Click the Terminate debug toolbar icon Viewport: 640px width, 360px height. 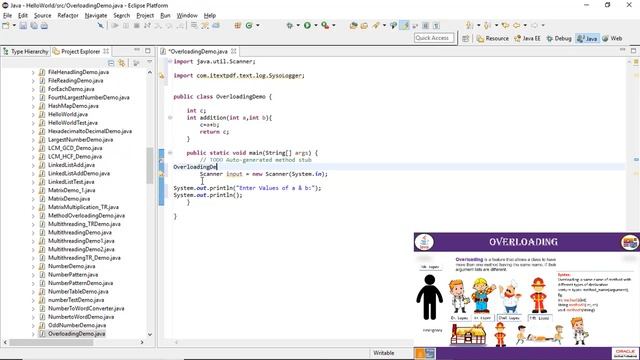137,25
